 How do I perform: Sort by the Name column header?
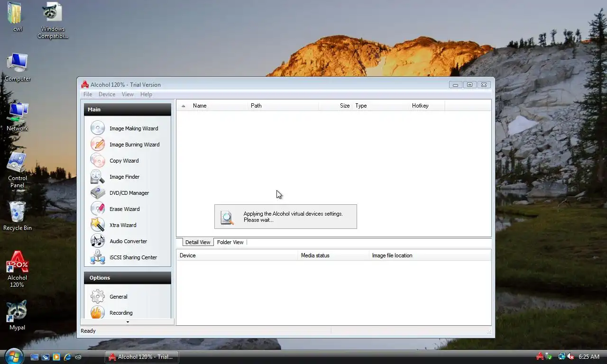(x=219, y=106)
